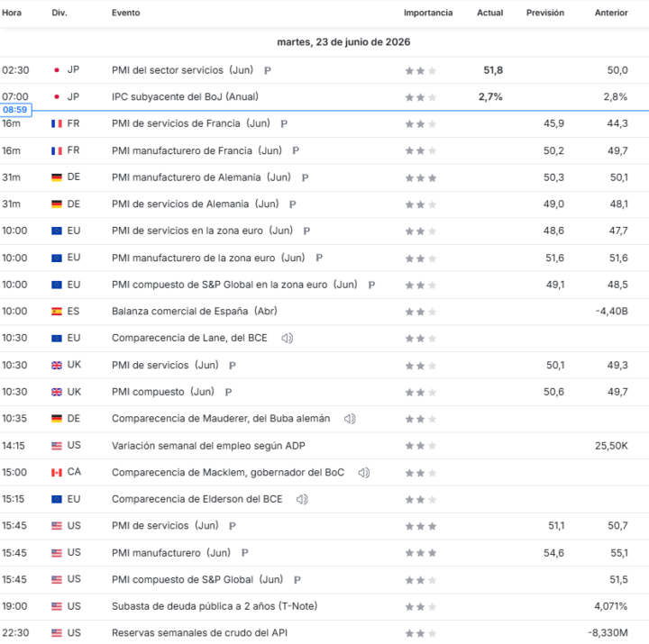649x644 pixels.
Task: Click the speaker icon beside Lane del BCE
Action: pyautogui.click(x=288, y=339)
